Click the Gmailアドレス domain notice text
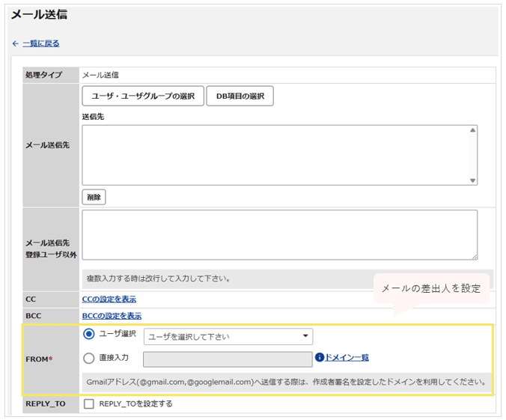 (x=286, y=383)
